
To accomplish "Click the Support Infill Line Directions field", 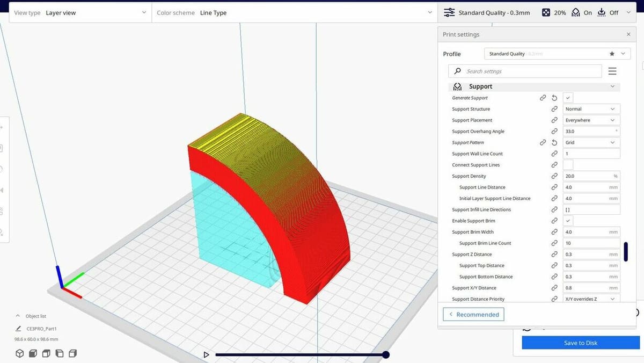I will tap(591, 209).
